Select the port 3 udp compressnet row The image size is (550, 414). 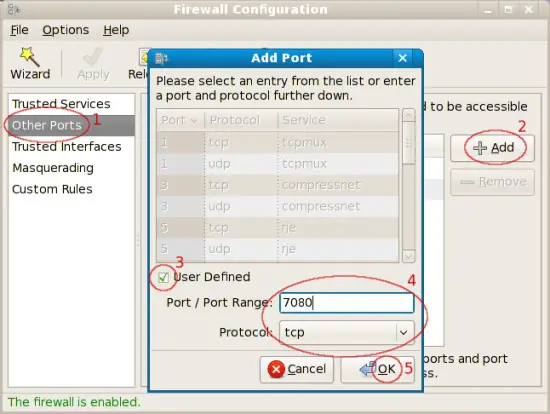click(277, 206)
